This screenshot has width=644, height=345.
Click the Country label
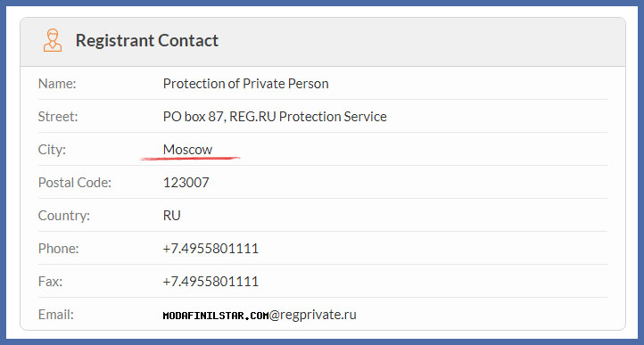tap(64, 216)
